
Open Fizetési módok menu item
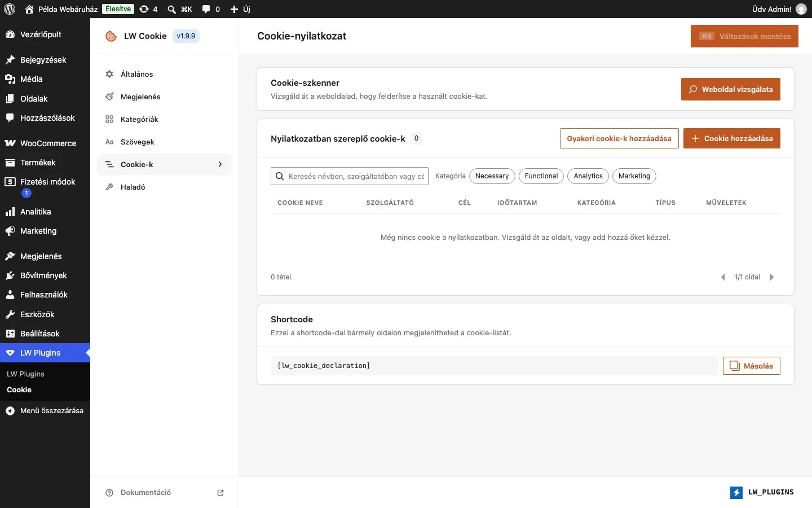point(45,187)
